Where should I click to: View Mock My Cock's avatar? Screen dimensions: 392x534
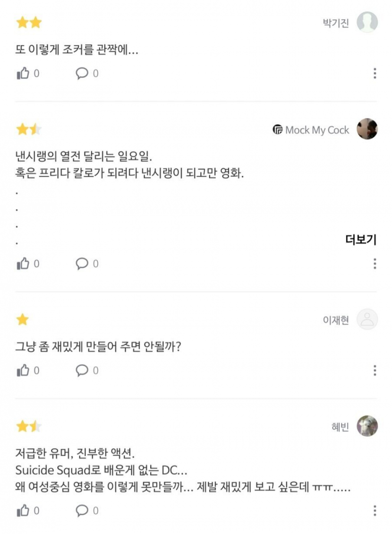tap(367, 129)
